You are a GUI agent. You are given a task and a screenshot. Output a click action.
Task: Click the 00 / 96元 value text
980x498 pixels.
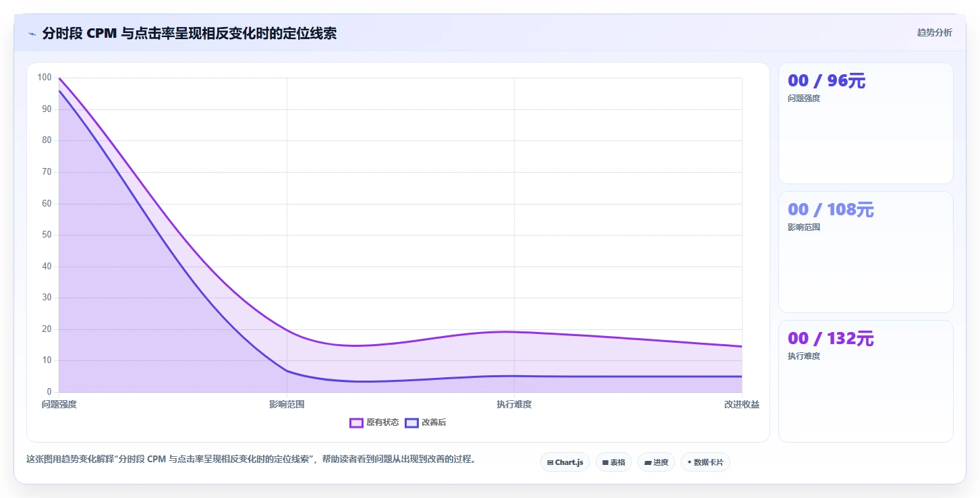point(826,81)
